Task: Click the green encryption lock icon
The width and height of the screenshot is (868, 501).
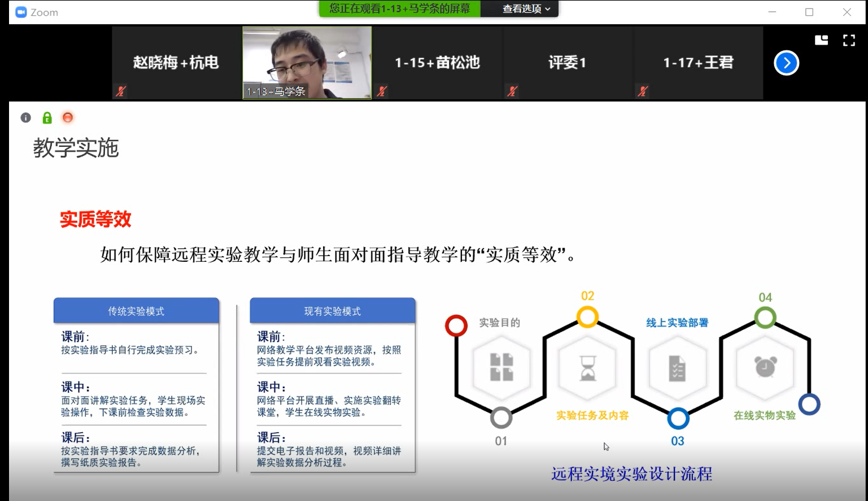Action: pyautogui.click(x=47, y=117)
